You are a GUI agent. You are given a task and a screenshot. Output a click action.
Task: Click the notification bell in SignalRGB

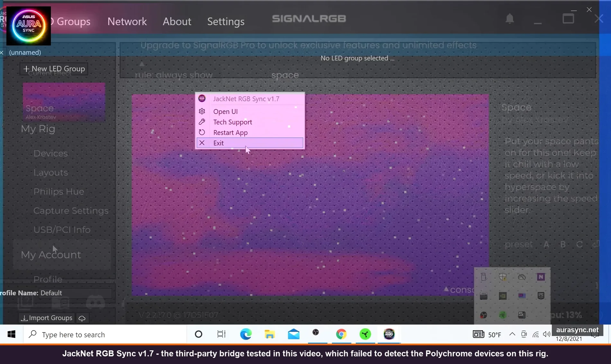(509, 18)
